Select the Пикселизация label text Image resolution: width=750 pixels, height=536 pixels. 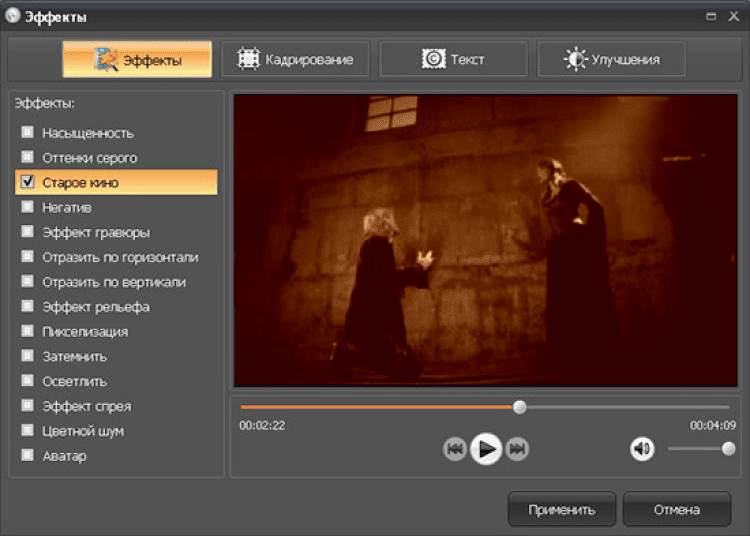coord(85,332)
